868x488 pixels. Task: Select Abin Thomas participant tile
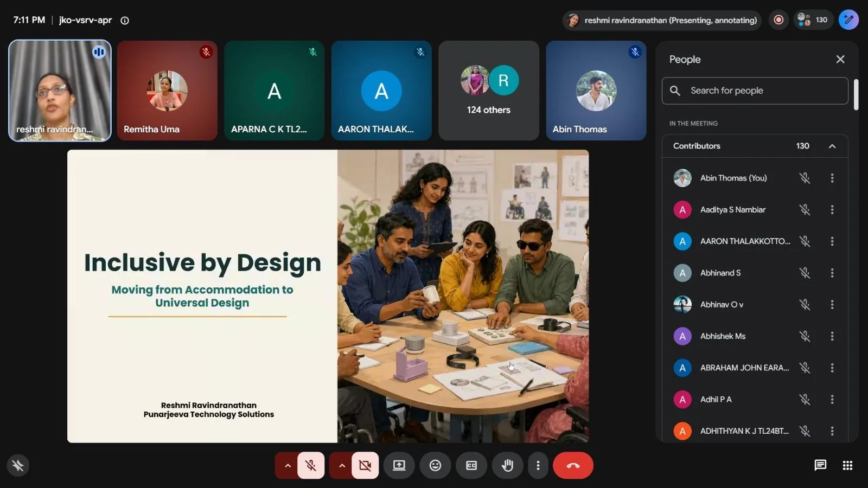pos(596,91)
